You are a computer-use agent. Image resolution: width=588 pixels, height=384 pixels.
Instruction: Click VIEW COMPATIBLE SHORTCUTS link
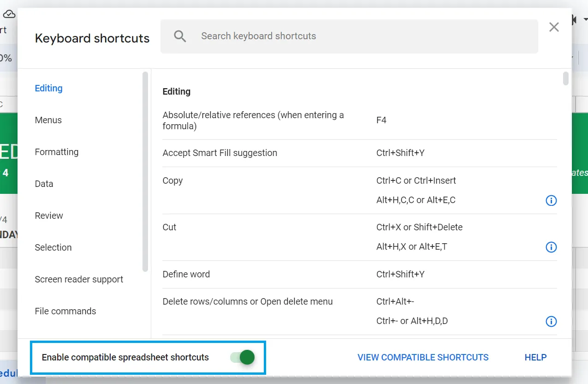pyautogui.click(x=423, y=357)
